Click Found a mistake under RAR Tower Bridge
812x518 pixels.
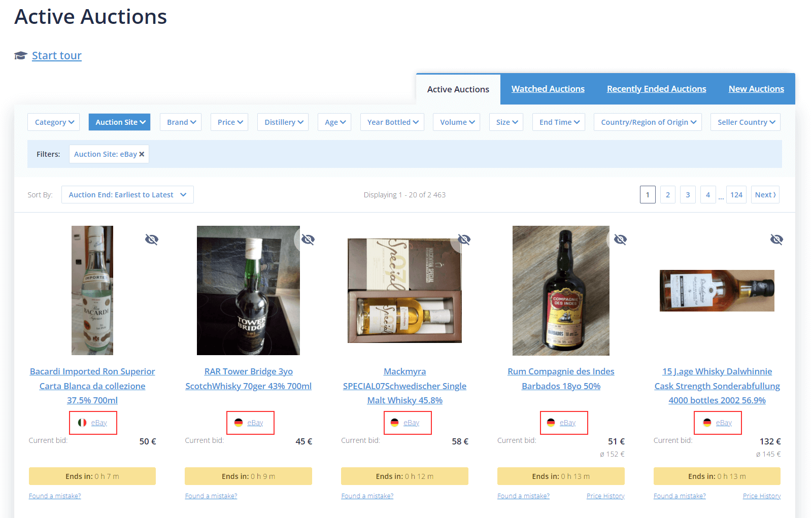(211, 496)
